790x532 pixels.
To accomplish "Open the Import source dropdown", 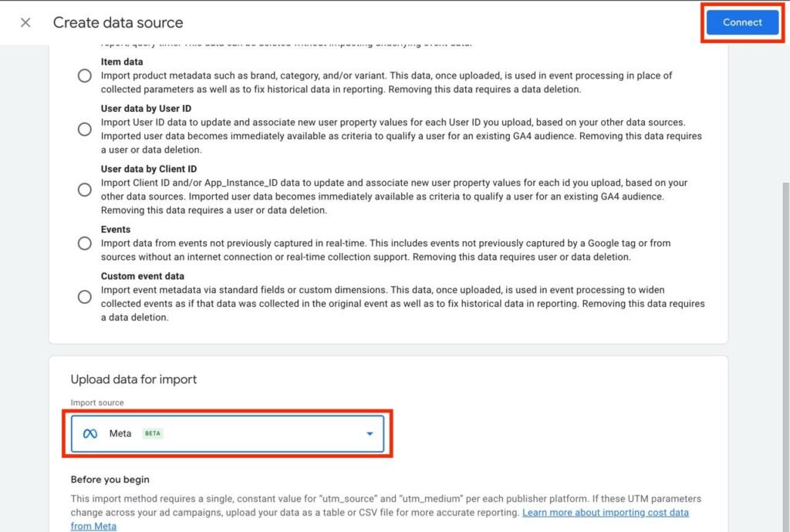I will click(x=231, y=433).
